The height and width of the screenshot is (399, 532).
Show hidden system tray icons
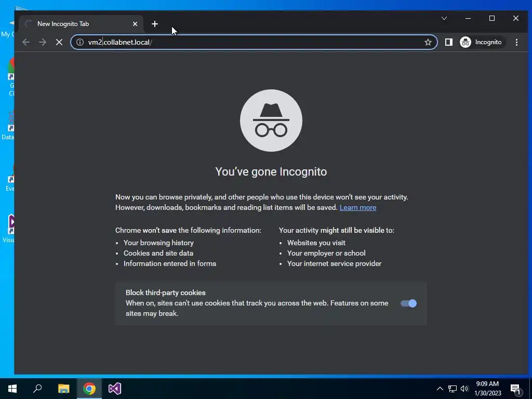click(x=440, y=389)
